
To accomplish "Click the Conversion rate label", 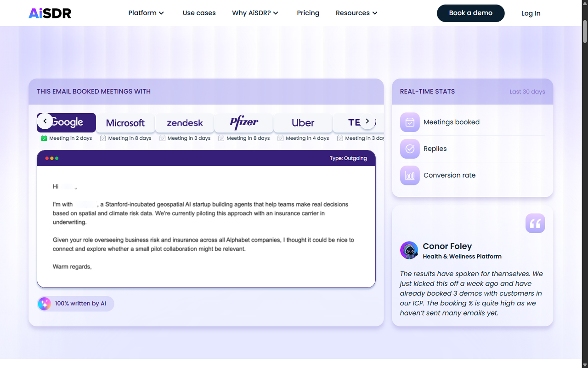I will [x=449, y=175].
